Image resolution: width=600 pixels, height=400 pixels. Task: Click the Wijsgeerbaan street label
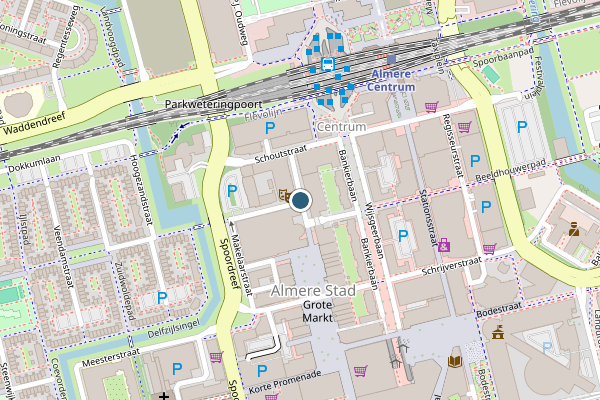pyautogui.click(x=373, y=230)
